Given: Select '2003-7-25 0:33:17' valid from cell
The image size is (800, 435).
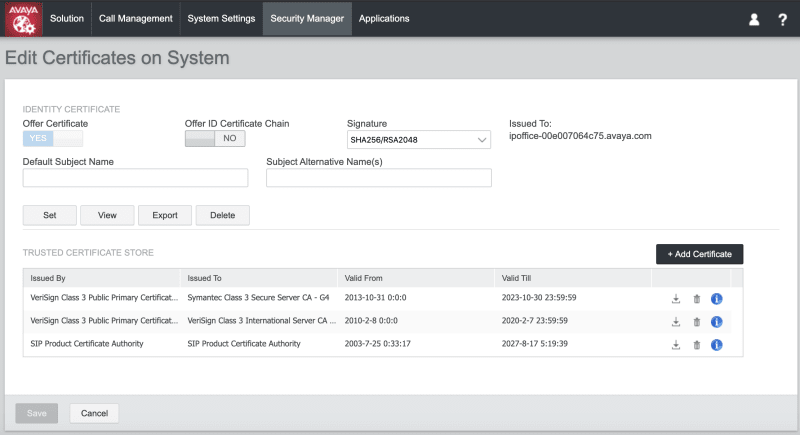Looking at the screenshot, I should pyautogui.click(x=377, y=343).
